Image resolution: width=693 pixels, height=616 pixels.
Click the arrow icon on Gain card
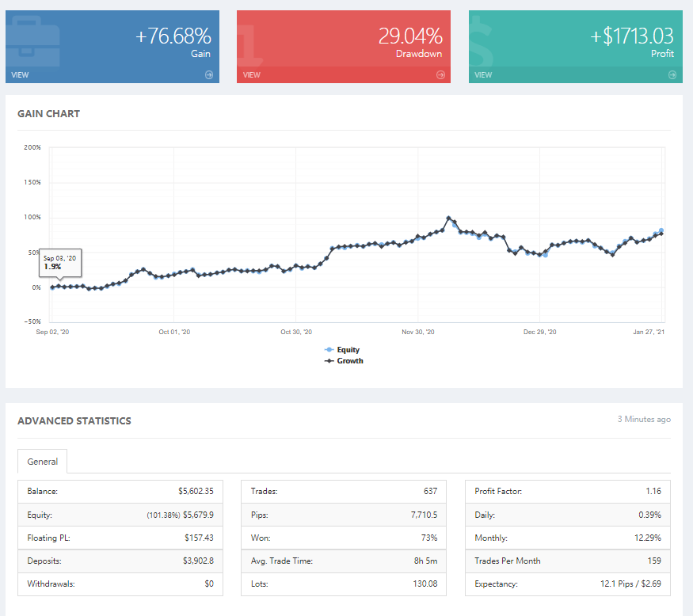coord(209,75)
